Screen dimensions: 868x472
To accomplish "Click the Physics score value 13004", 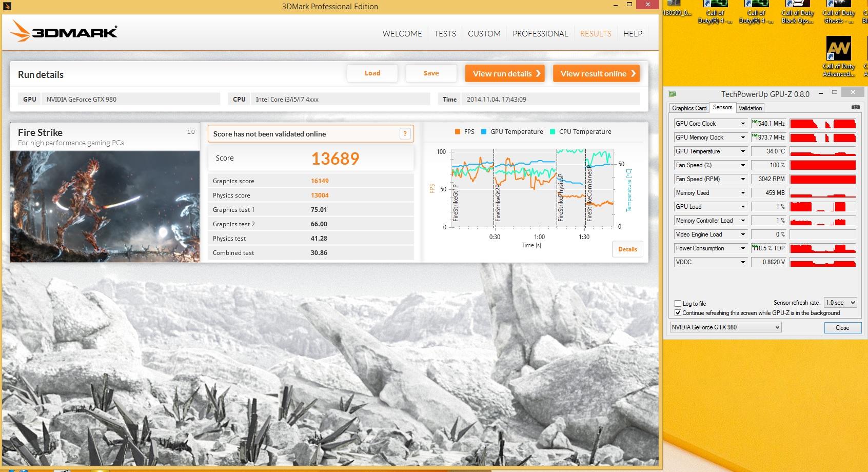I will coord(320,195).
